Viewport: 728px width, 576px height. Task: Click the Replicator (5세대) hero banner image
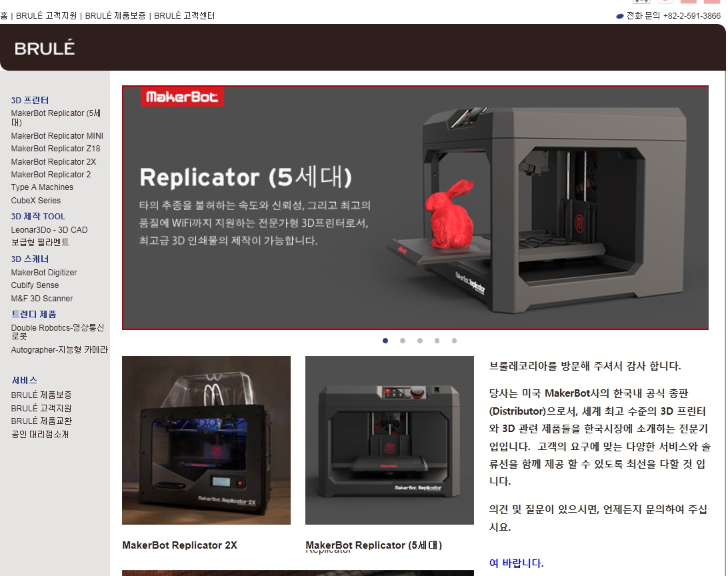[x=415, y=207]
